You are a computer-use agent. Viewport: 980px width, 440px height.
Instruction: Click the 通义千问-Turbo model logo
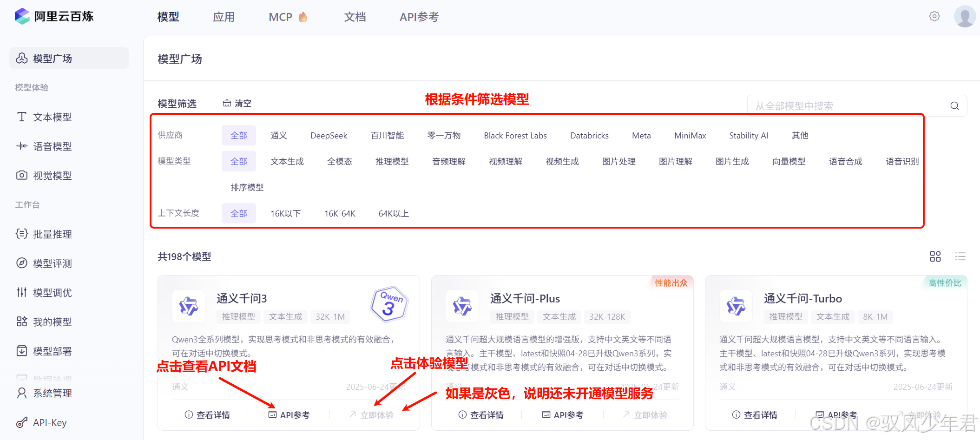tap(736, 306)
